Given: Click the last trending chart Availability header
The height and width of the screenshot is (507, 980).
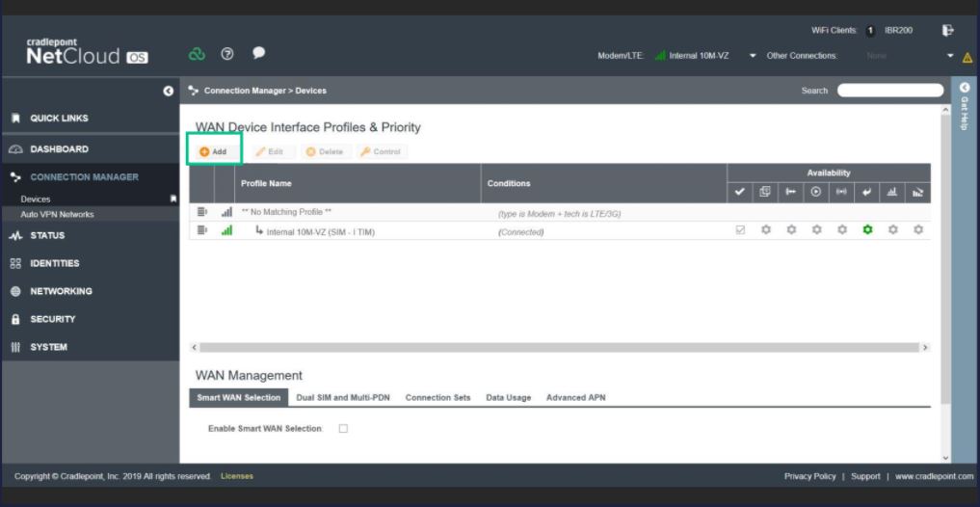Looking at the screenshot, I should click(x=918, y=193).
